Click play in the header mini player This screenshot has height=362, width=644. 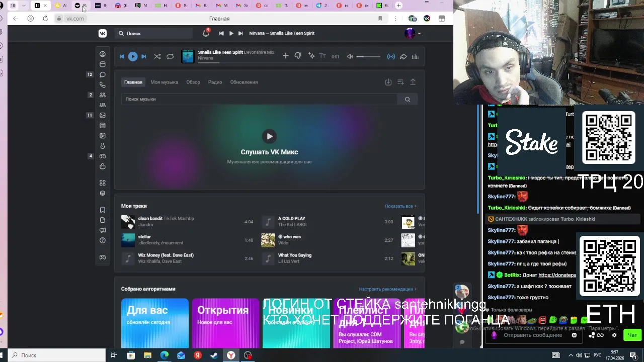[x=231, y=33]
